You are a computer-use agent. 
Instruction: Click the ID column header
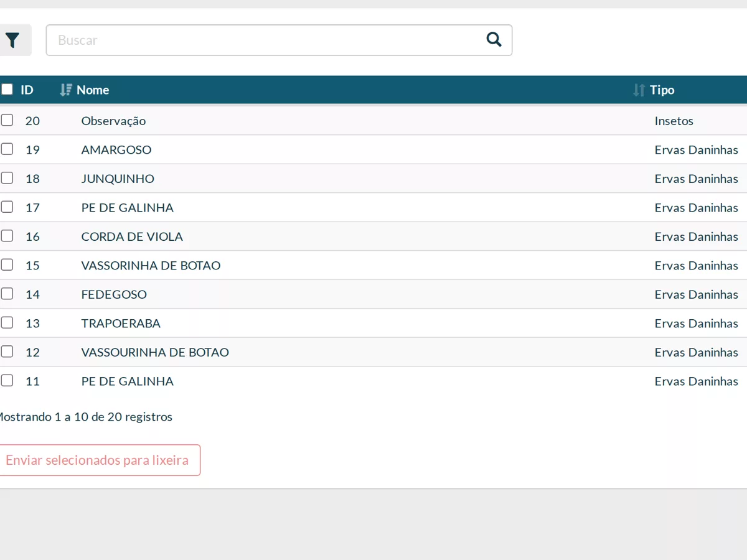pos(27,90)
